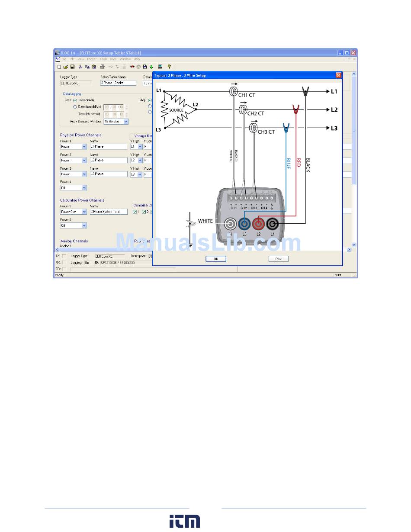The width and height of the screenshot is (411, 532).
Task: Expand the Power 1 type dropdown
Action: pyautogui.click(x=84, y=147)
